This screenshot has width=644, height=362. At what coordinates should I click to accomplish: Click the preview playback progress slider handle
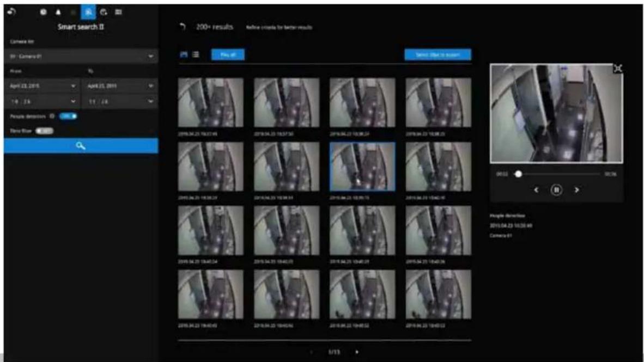(x=518, y=174)
